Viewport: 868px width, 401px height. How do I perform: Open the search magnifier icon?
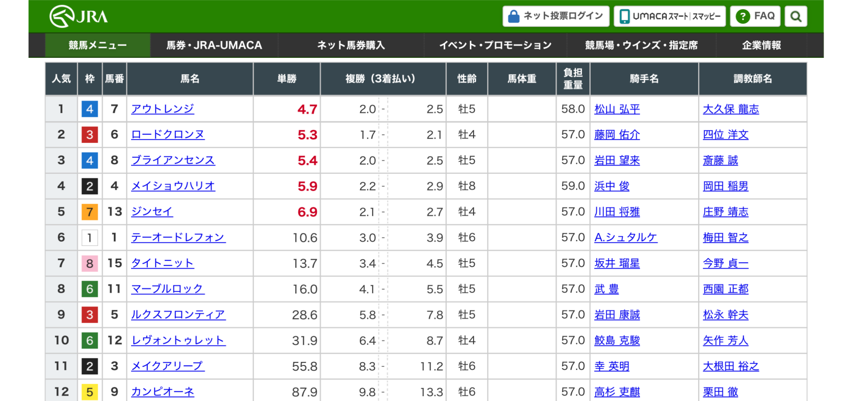tap(796, 17)
